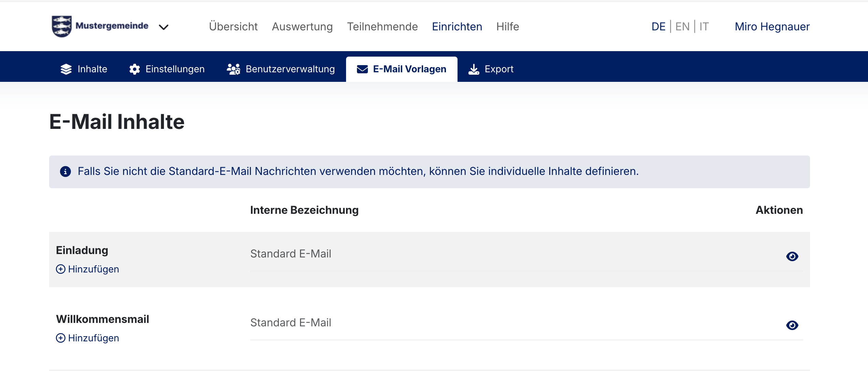Preview the Willkommensmail standard e-mail eye icon

tap(792, 325)
